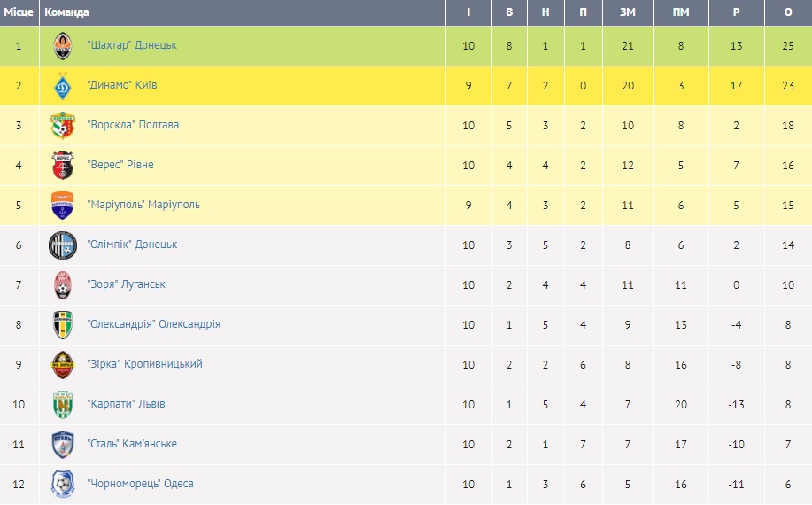Open the "Зоря" Луганськ team page
The image size is (812, 505).
click(x=127, y=284)
